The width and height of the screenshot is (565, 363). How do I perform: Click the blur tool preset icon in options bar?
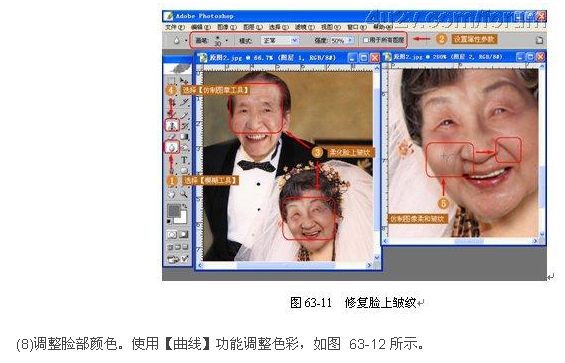click(x=176, y=40)
